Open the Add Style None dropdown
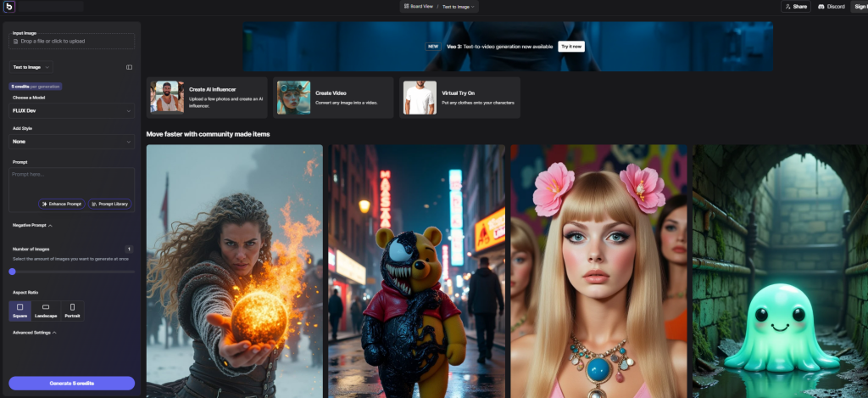 [x=72, y=142]
